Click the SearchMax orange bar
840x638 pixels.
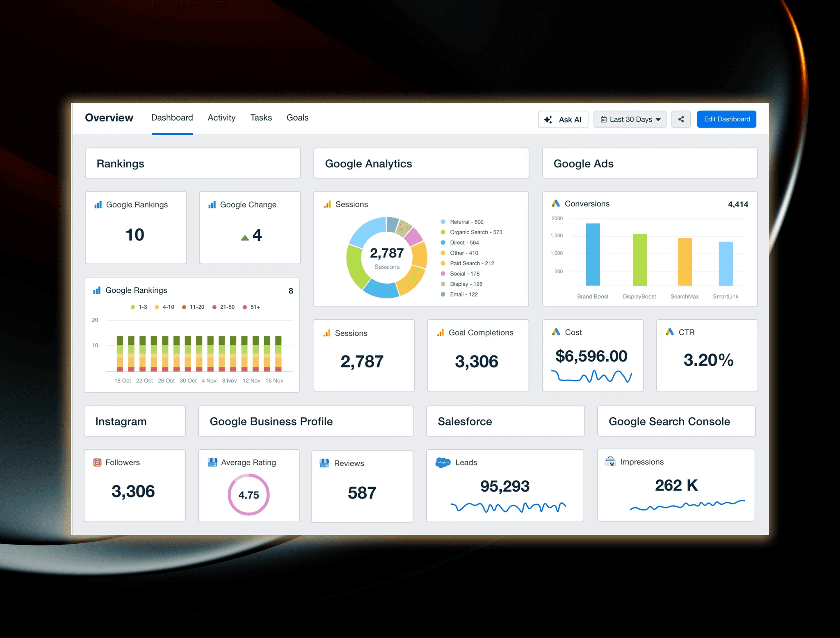pos(685,262)
